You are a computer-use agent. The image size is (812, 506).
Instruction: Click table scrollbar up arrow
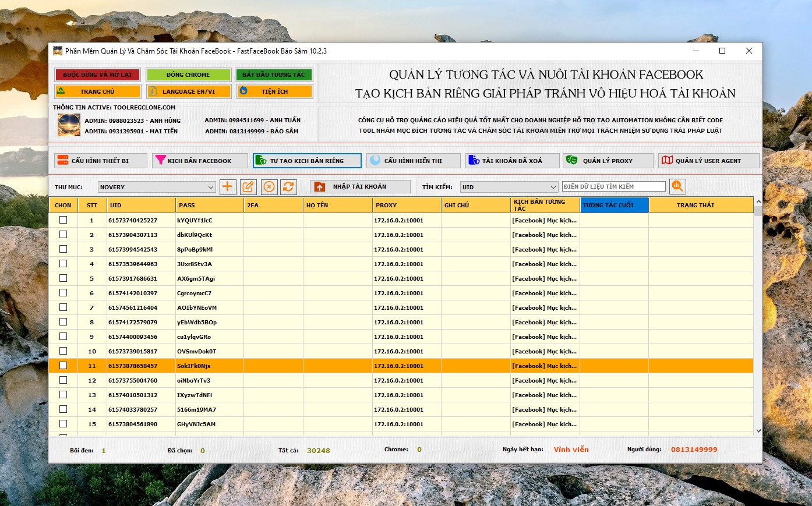[758, 201]
